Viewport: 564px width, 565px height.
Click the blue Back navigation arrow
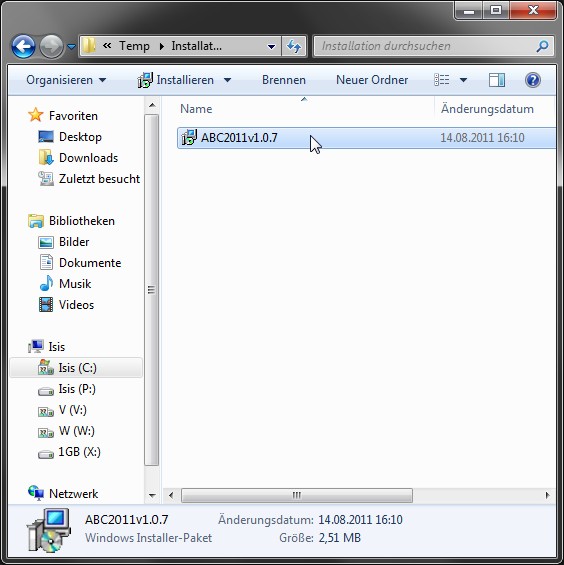click(x=23, y=46)
